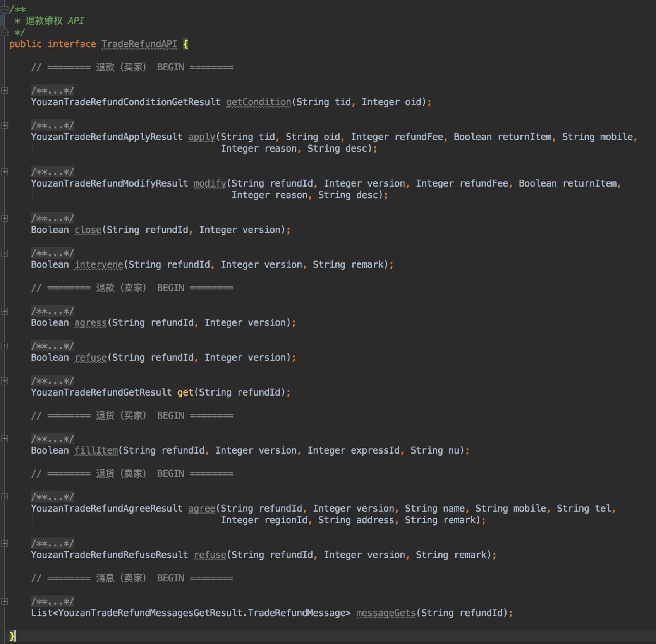Image resolution: width=656 pixels, height=644 pixels.
Task: Click the '退货（买家）BEGIN' section comment
Action: (x=132, y=416)
